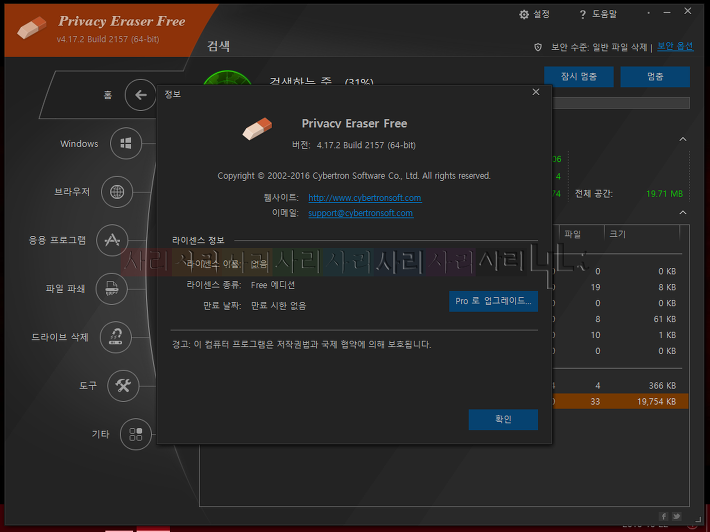The image size is (710, 532).
Task: Click the resize grip at window corner
Action: pyautogui.click(x=698, y=517)
